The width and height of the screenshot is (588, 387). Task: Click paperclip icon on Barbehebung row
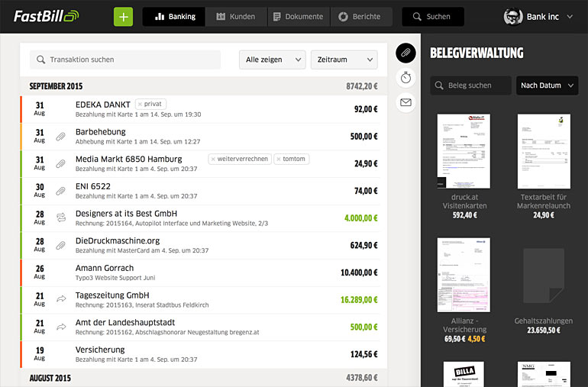61,137
